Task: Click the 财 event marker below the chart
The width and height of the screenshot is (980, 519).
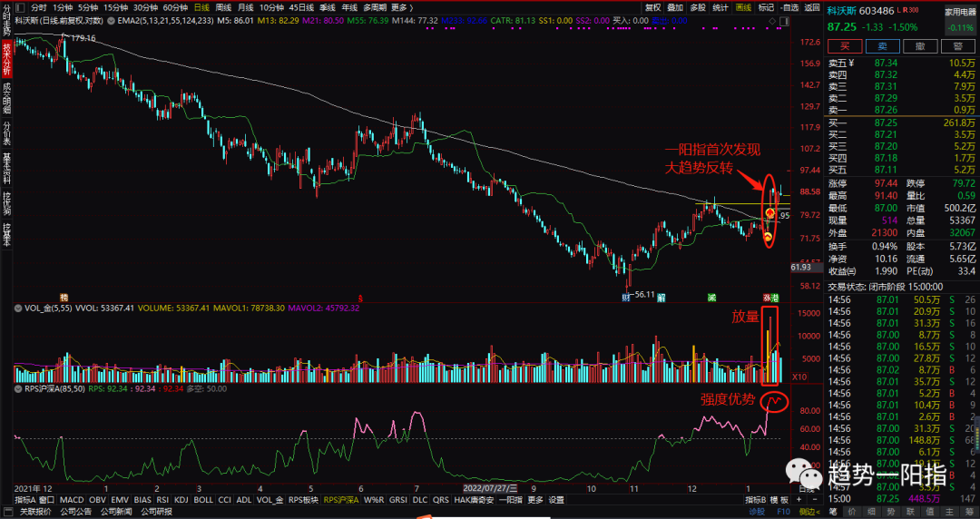Action: pyautogui.click(x=625, y=298)
